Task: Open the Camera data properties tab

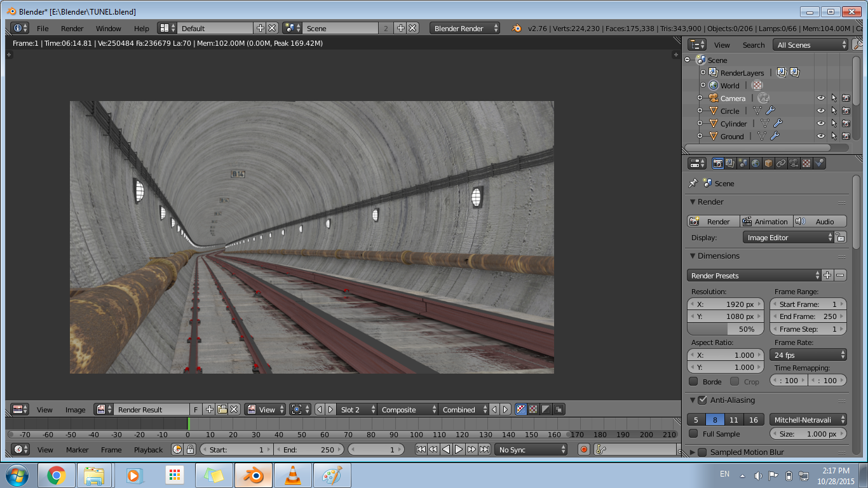Action: (x=794, y=163)
